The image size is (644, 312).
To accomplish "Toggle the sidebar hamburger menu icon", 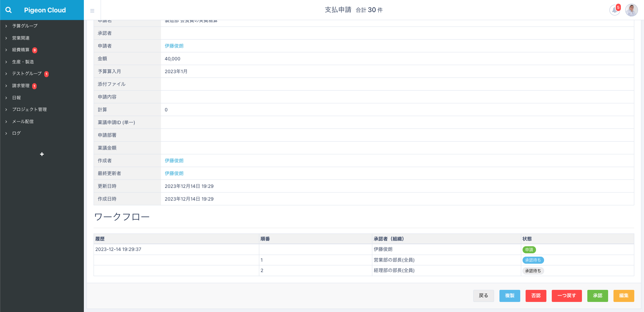I will [92, 11].
